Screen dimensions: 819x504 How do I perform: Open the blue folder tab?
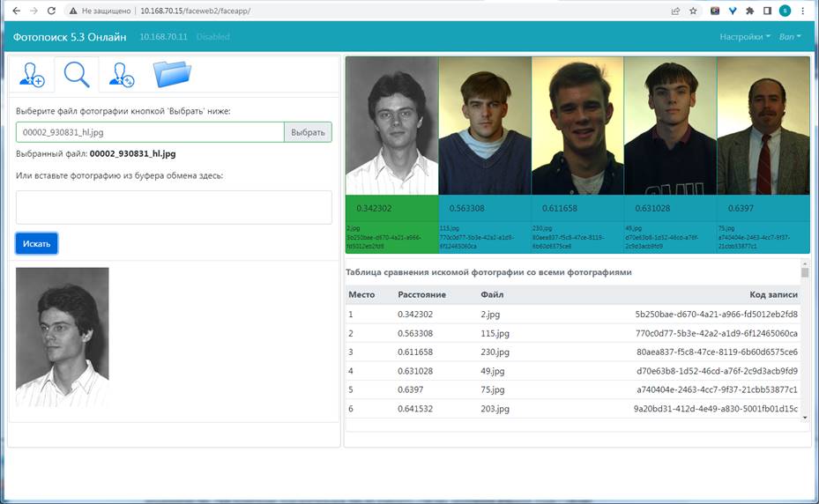click(x=172, y=76)
